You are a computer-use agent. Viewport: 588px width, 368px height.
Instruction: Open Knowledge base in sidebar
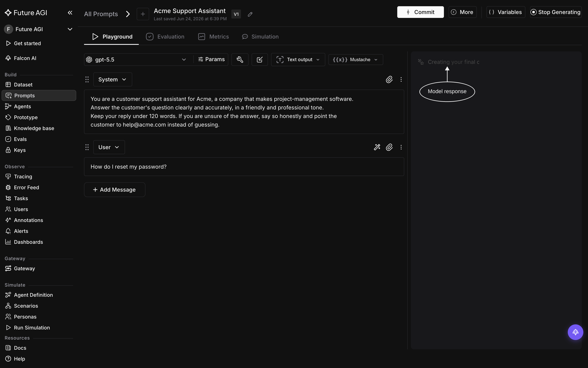click(x=39, y=128)
